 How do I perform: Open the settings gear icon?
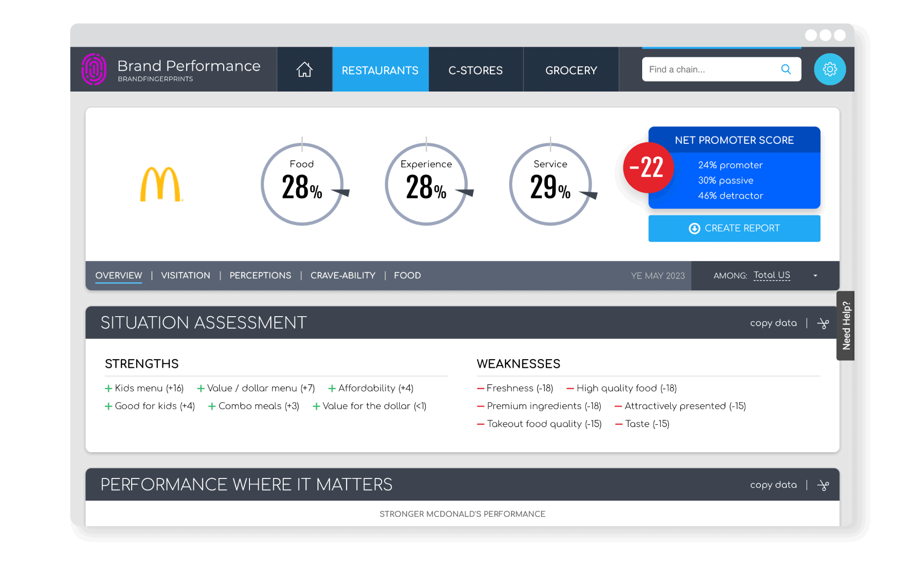coord(829,69)
